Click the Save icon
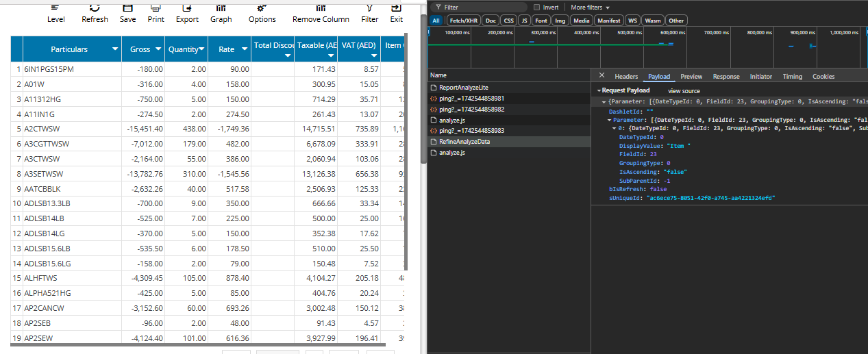Viewport: 868px width, 354px height. click(127, 8)
